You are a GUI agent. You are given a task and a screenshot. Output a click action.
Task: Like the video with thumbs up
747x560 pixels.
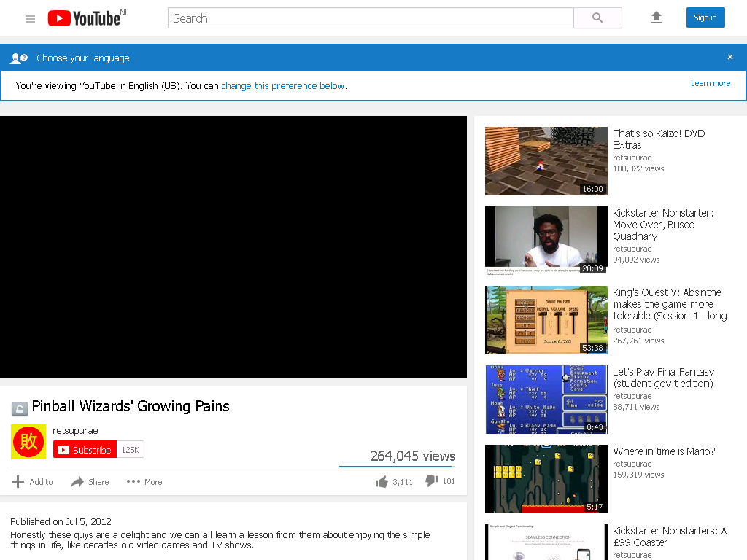click(393, 482)
